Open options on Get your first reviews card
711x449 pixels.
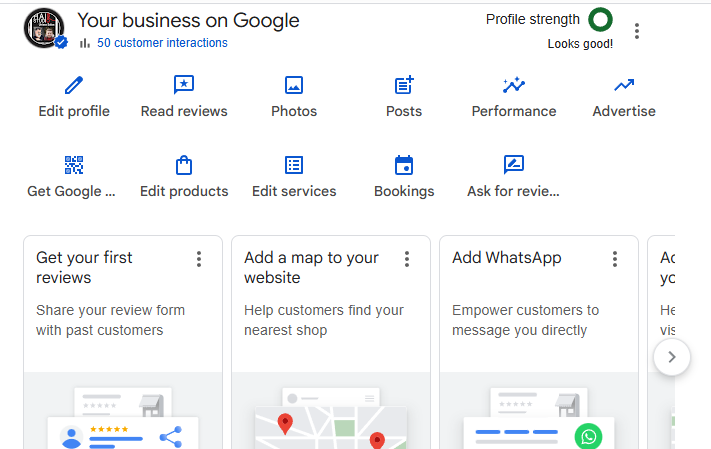tap(199, 259)
